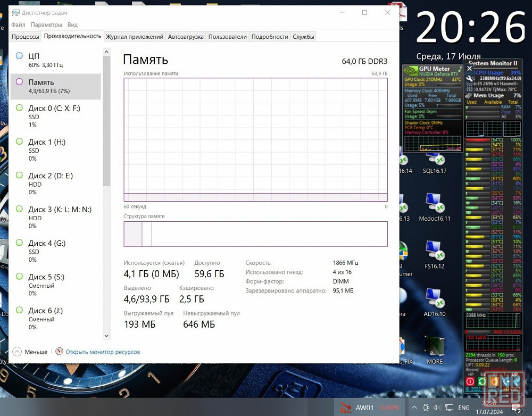Screen dimensions: 532x416
Task: Click the 646 МБ non-paged pool value
Action: pyautogui.click(x=199, y=325)
